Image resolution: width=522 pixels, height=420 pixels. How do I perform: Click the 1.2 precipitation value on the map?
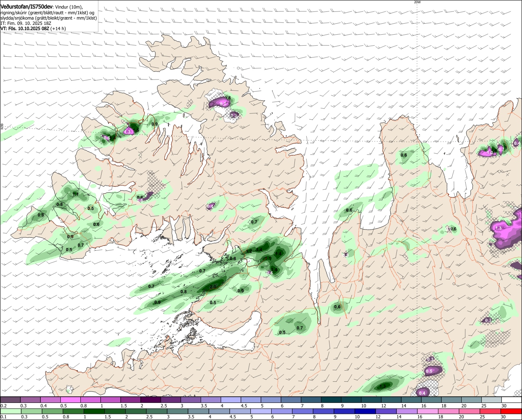pos(249,251)
